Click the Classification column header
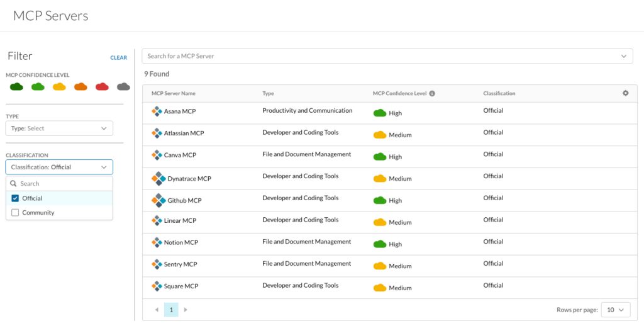Viewport: 644px width, 328px height. (499, 94)
